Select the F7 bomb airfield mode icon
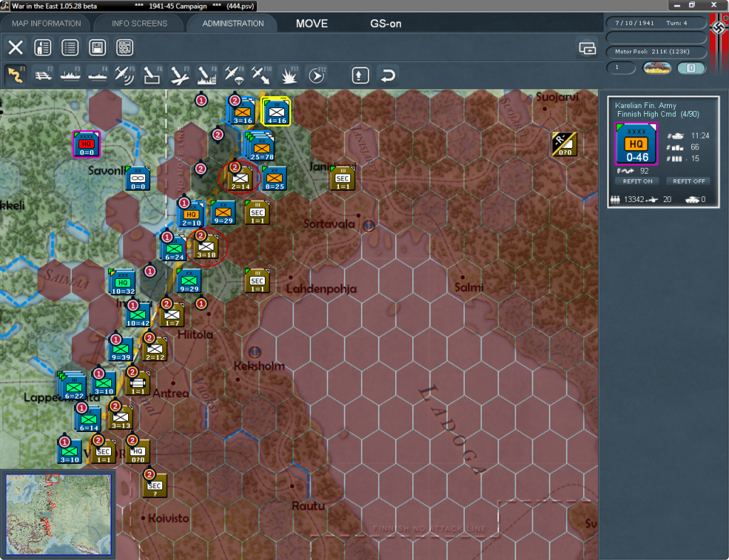This screenshot has height=560, width=729. coord(179,75)
